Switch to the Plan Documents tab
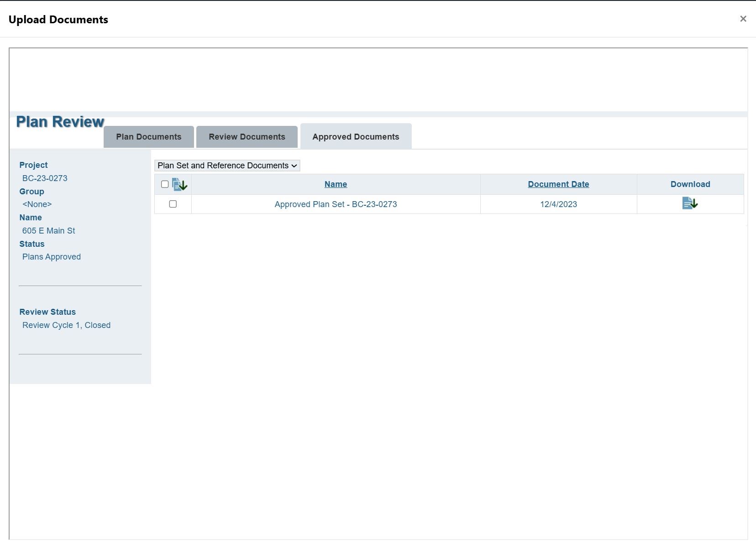The image size is (756, 551). pos(148,137)
